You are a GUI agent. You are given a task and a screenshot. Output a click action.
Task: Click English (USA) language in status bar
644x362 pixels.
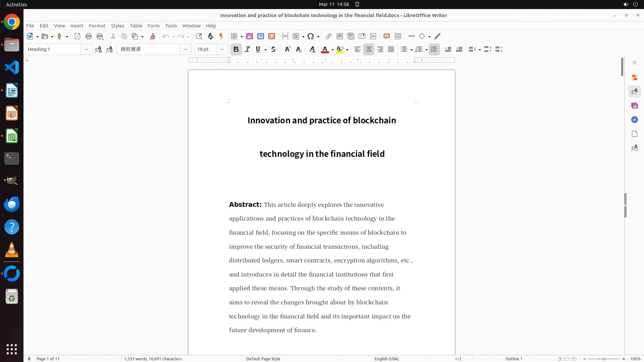point(386,359)
